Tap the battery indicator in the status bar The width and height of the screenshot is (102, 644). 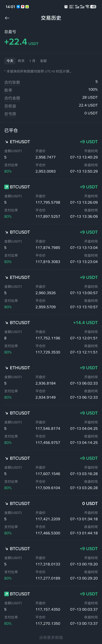93,7
